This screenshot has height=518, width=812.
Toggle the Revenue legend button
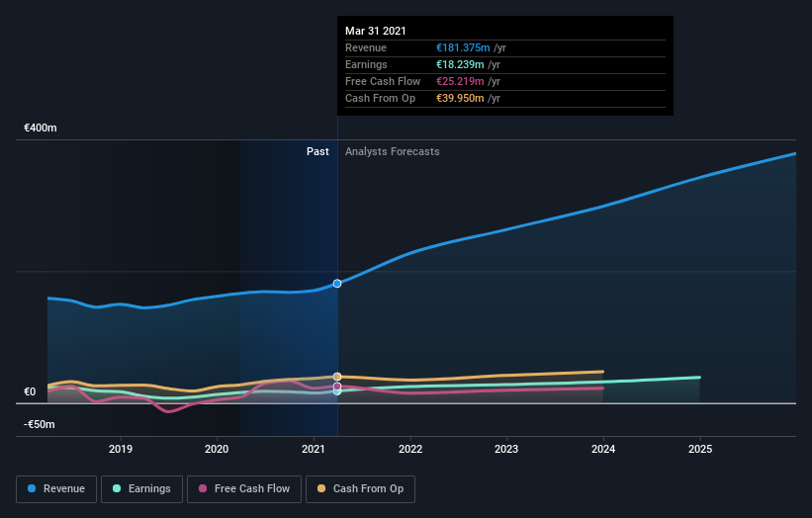pos(56,489)
